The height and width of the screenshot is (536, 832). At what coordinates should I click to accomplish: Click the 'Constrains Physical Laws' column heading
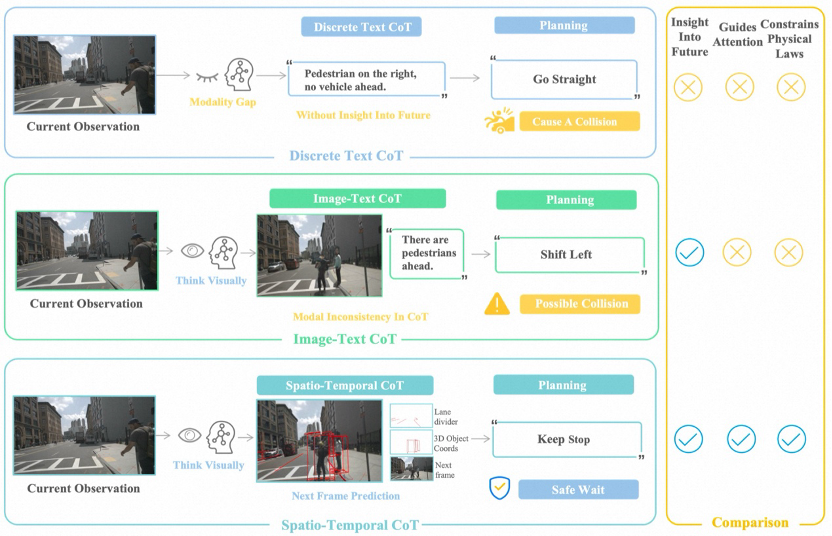click(x=790, y=39)
